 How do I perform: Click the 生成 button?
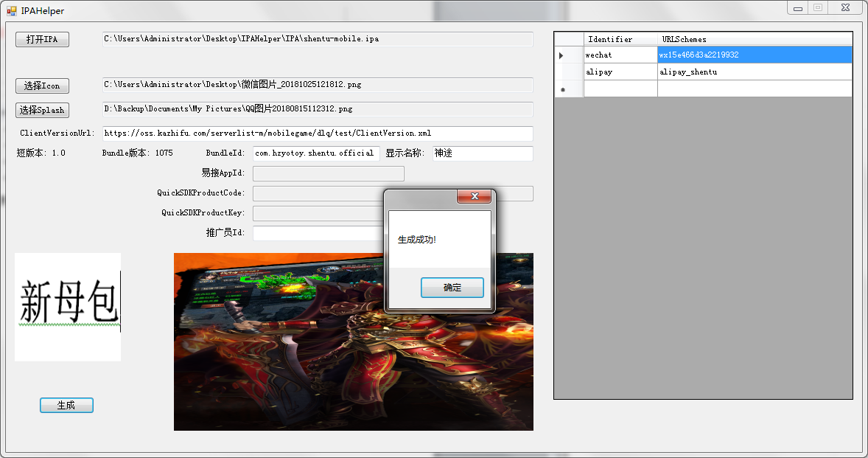(66, 406)
